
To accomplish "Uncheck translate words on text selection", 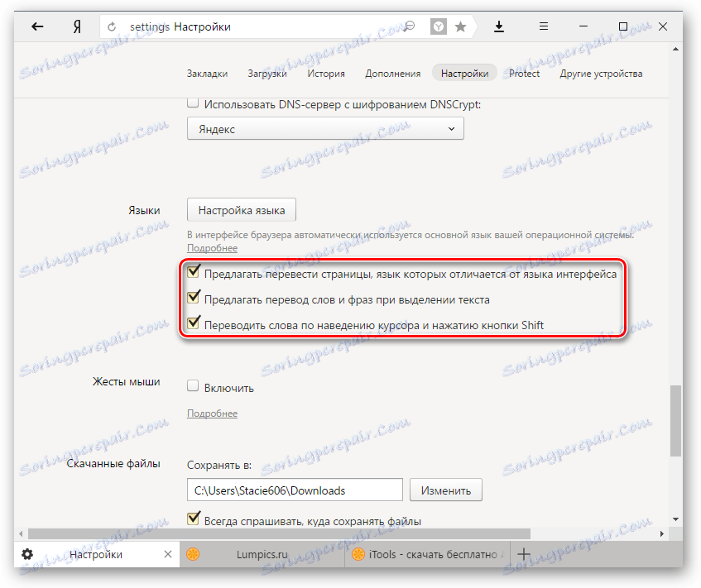I will coord(193,297).
